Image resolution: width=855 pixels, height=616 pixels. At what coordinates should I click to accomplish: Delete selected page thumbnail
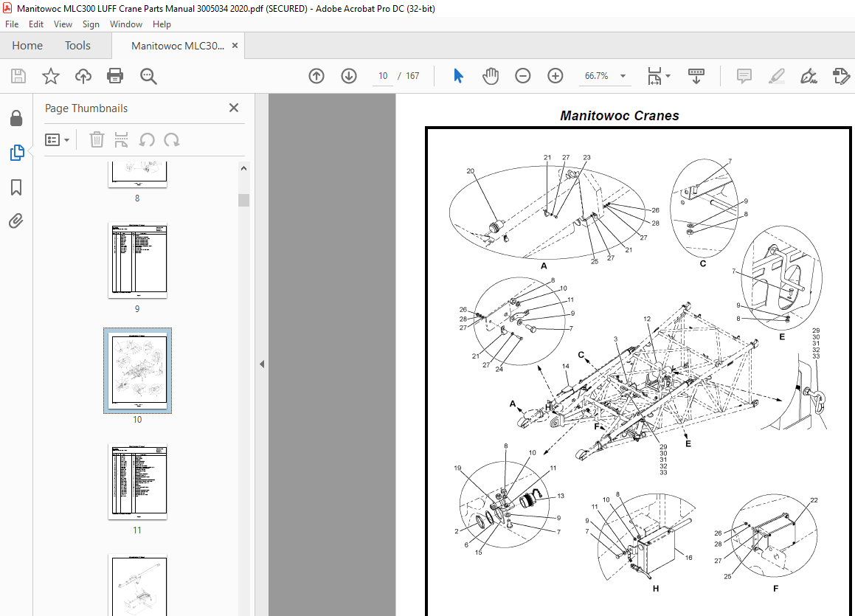click(x=97, y=139)
